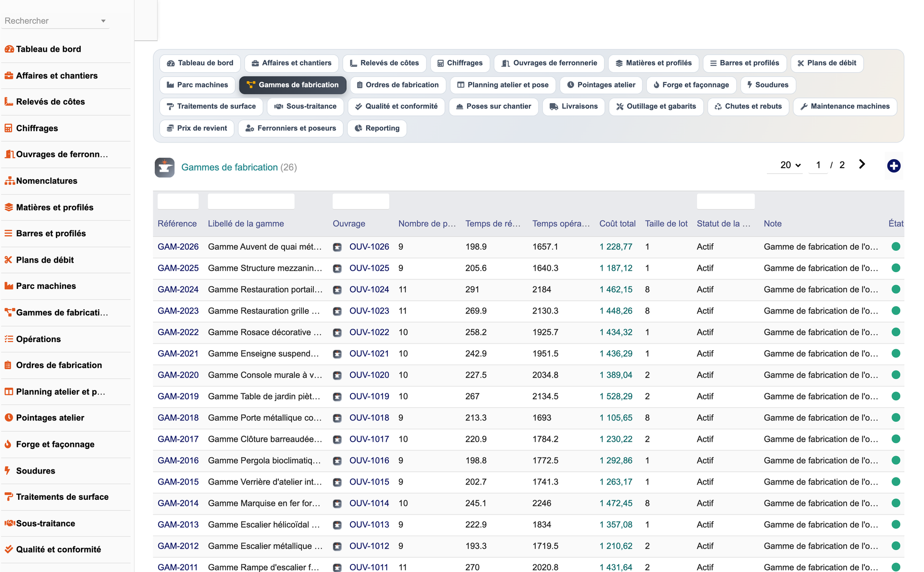Follow the OUV-1022 ouvrage link
The height and width of the screenshot is (572, 924).
(369, 332)
